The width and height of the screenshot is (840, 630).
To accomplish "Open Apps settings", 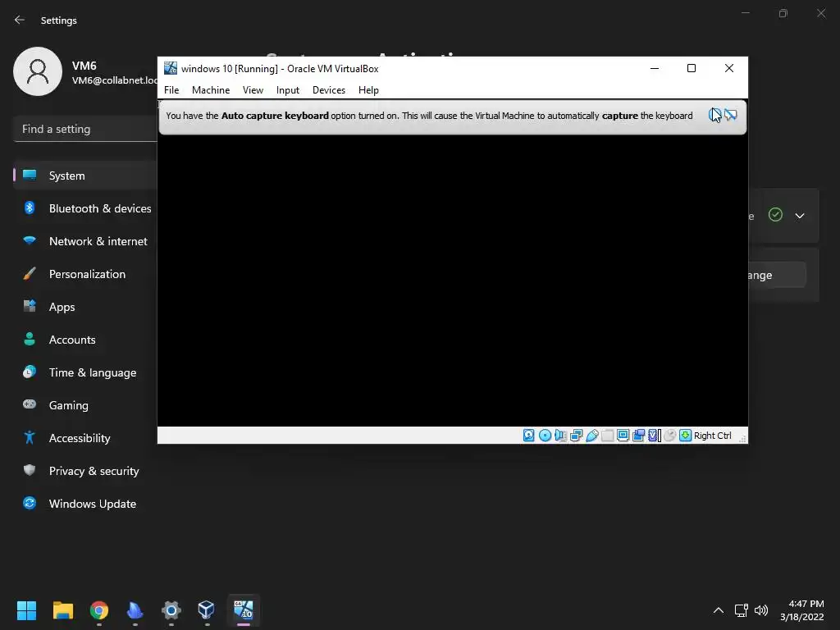I will click(85, 307).
